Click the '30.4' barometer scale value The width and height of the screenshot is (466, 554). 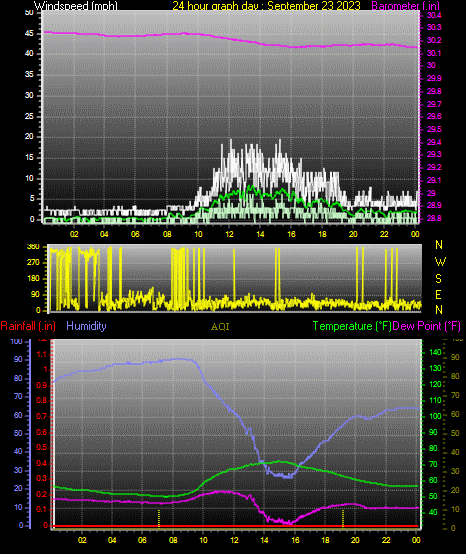434,15
